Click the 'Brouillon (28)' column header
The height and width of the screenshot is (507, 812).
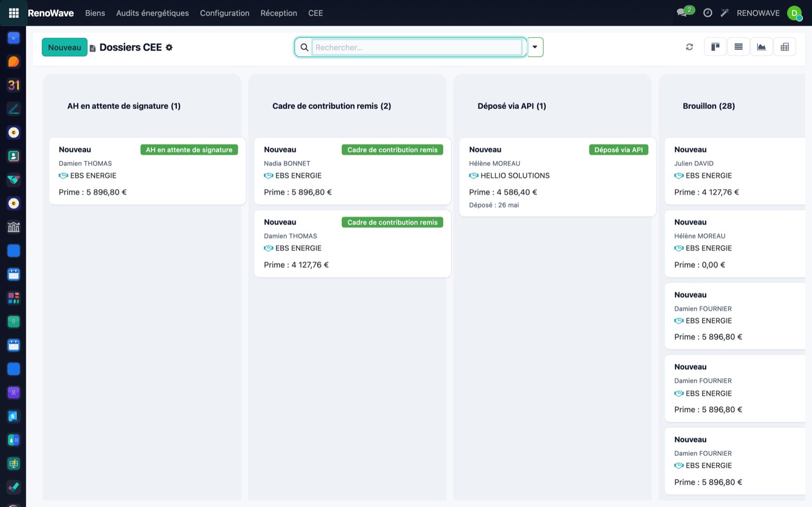[709, 106]
